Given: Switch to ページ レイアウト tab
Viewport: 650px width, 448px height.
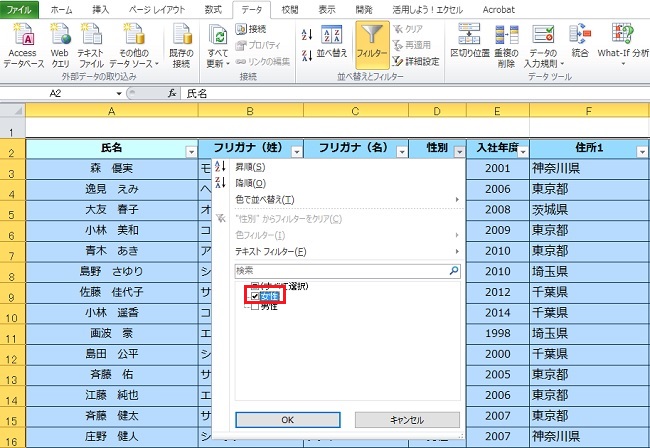Looking at the screenshot, I should point(157,10).
